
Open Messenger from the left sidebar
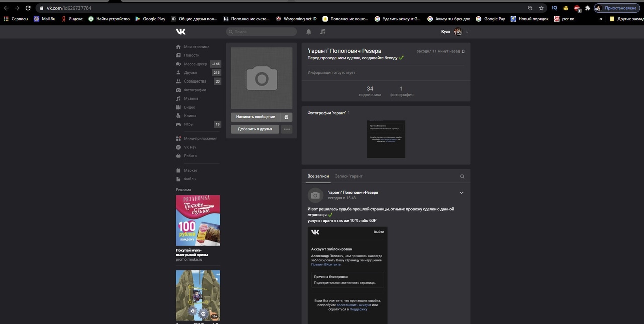click(195, 64)
